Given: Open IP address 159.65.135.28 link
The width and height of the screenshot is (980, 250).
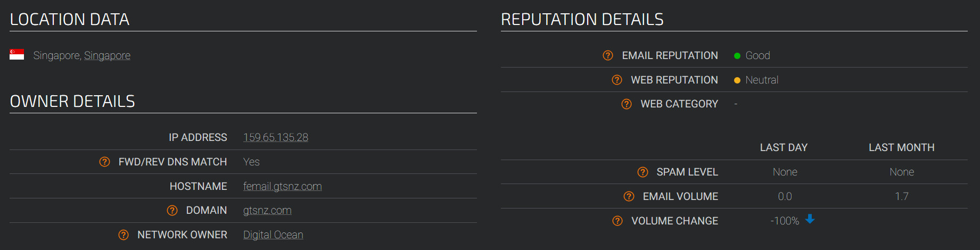Looking at the screenshot, I should click(x=275, y=137).
